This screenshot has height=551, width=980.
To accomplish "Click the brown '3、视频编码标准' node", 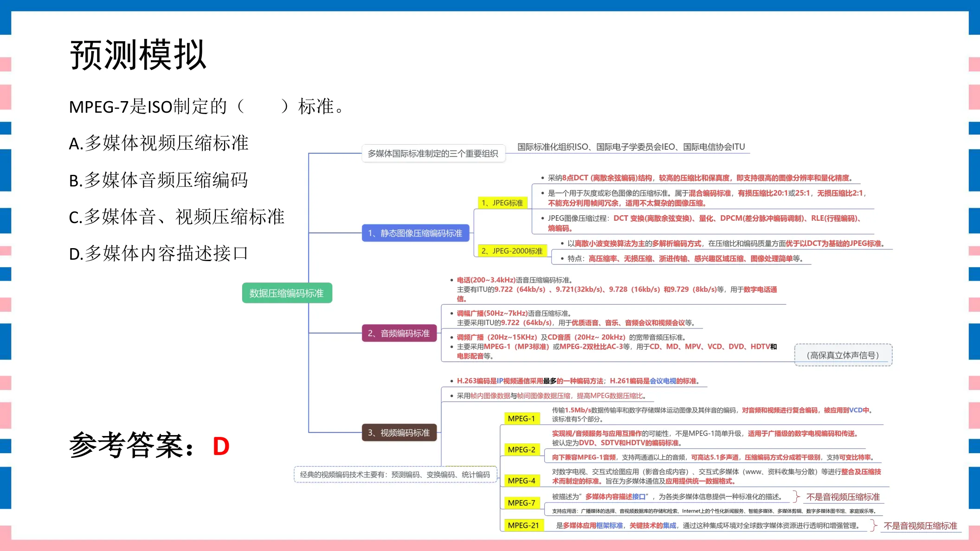I will pos(399,433).
